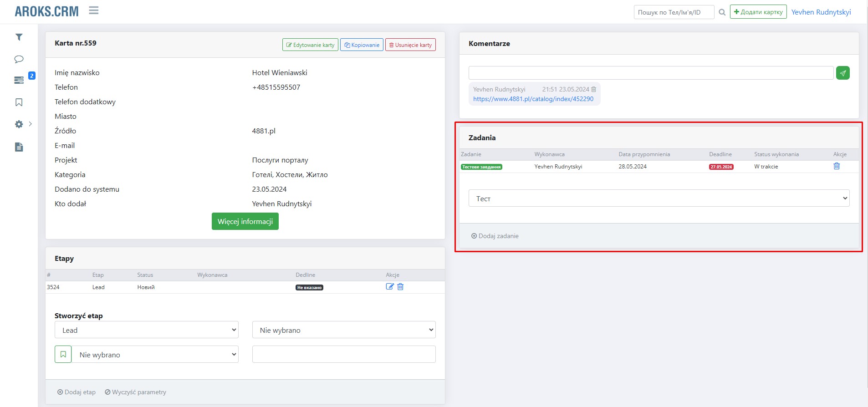Click the AROKS.CRM logo

pyautogui.click(x=46, y=11)
